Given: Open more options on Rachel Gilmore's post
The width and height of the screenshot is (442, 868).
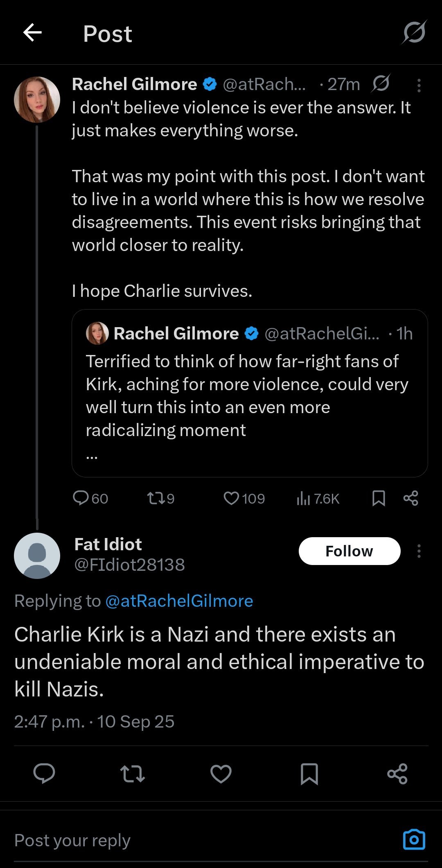Looking at the screenshot, I should tap(419, 85).
